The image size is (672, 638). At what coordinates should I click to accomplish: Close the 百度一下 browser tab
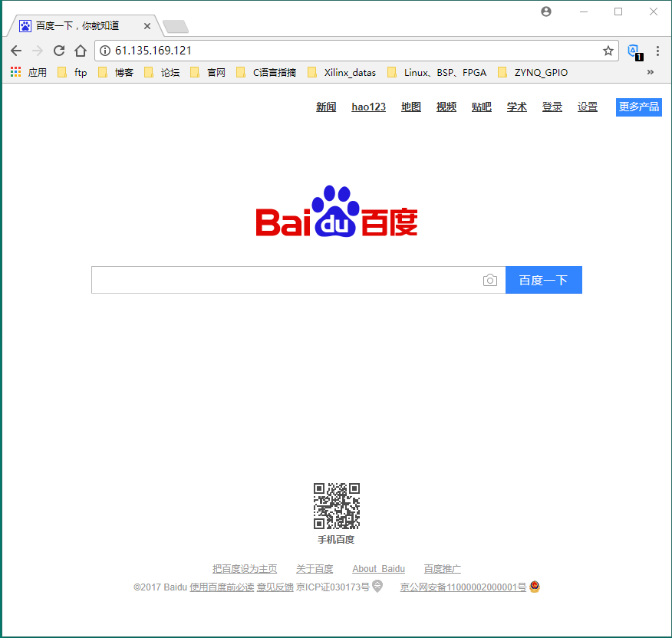(x=147, y=26)
